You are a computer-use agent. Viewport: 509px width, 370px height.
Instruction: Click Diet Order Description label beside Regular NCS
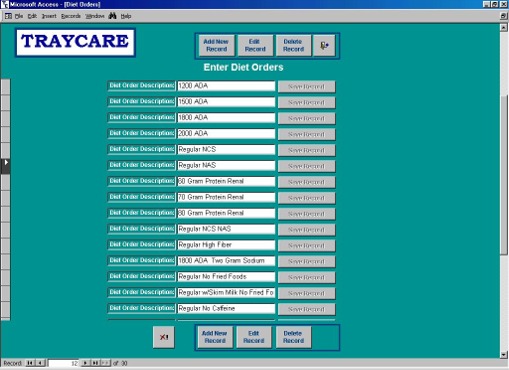(142, 149)
